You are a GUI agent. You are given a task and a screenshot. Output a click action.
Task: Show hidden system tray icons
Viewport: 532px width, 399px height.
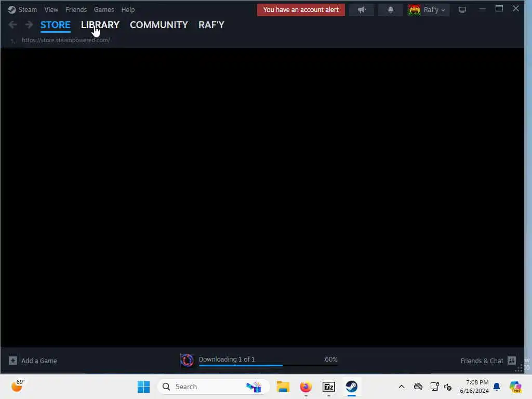click(x=402, y=387)
